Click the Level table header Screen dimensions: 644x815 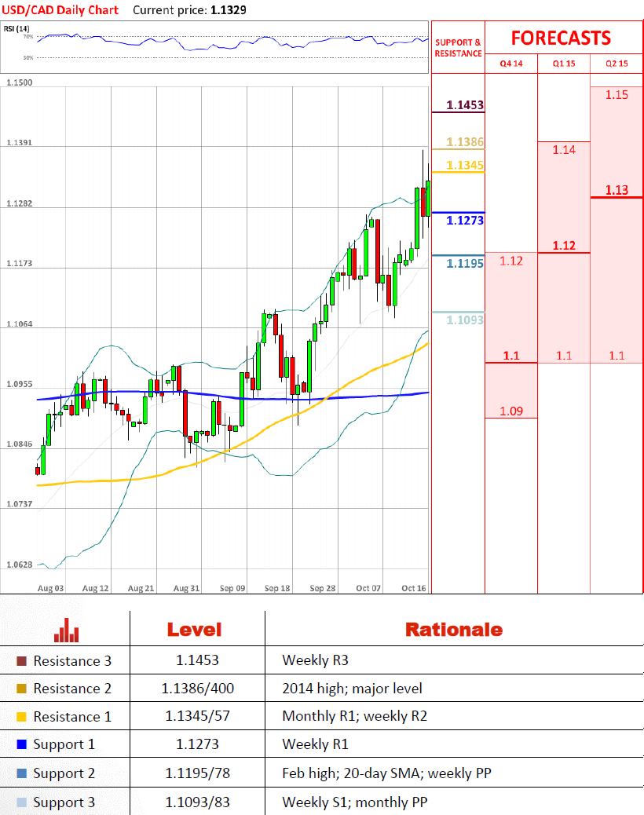(x=195, y=630)
